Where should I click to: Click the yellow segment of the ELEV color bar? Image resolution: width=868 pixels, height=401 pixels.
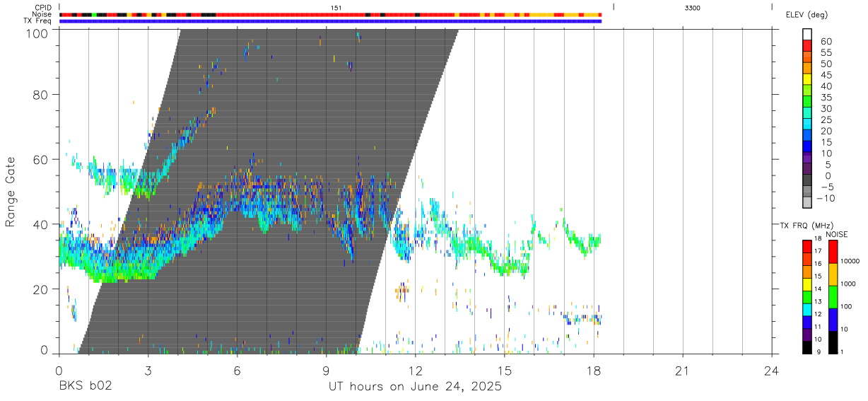(x=807, y=79)
